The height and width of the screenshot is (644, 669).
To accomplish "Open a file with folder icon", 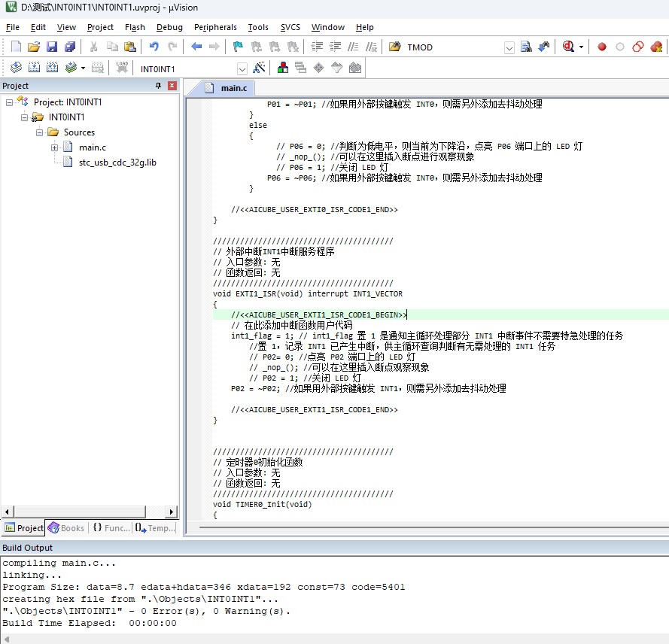I will coord(34,47).
